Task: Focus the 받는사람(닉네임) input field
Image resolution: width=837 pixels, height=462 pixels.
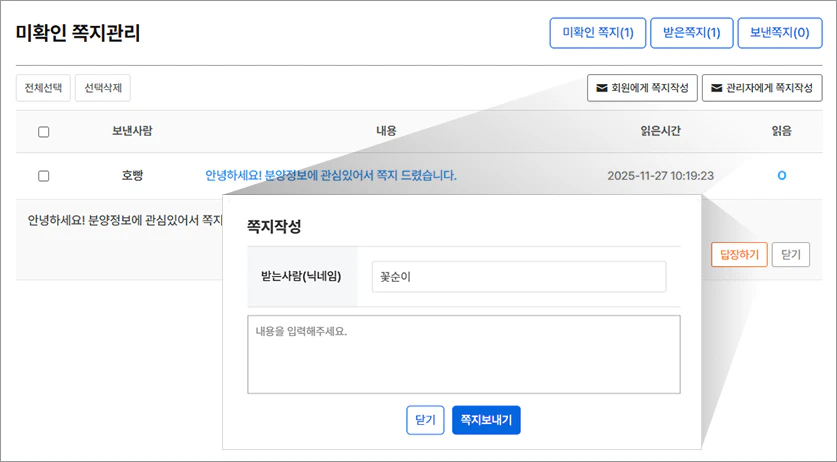Action: point(519,277)
